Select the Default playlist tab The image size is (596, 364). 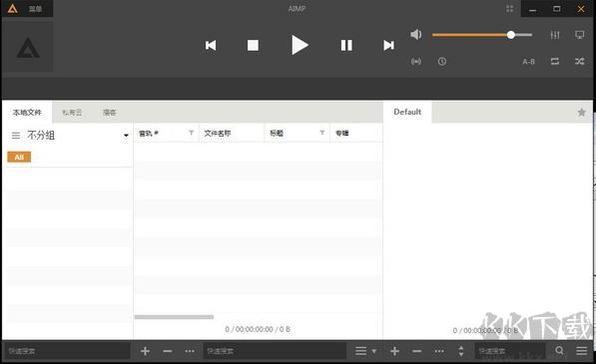tap(407, 112)
